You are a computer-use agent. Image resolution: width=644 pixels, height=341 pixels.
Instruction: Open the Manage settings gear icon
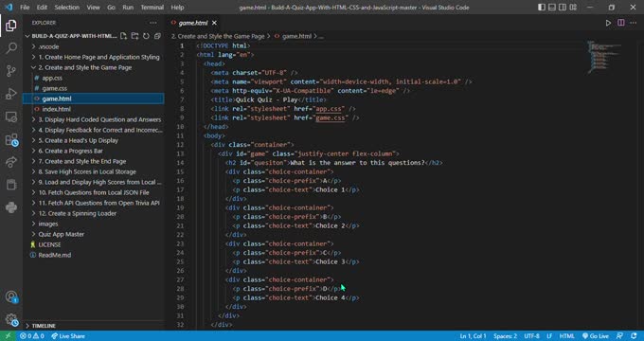pyautogui.click(x=11, y=319)
